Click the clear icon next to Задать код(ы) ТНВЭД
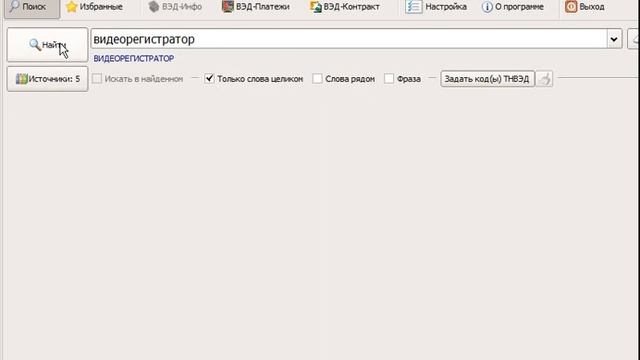 [544, 79]
